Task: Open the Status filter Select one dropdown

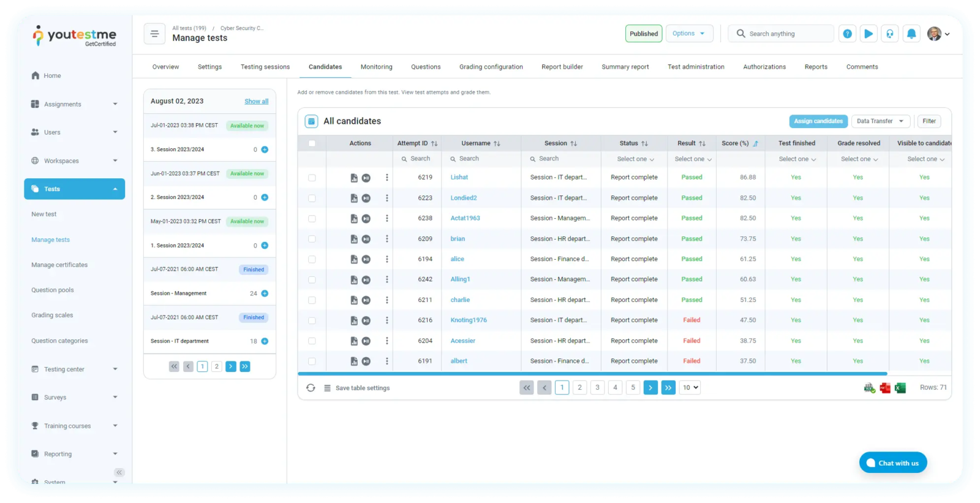Action: click(635, 159)
